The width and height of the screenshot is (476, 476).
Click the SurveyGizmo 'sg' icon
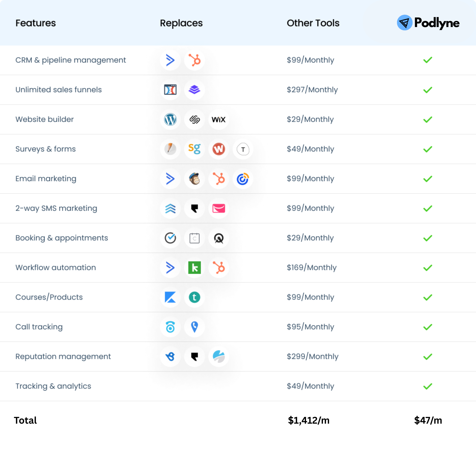point(194,149)
